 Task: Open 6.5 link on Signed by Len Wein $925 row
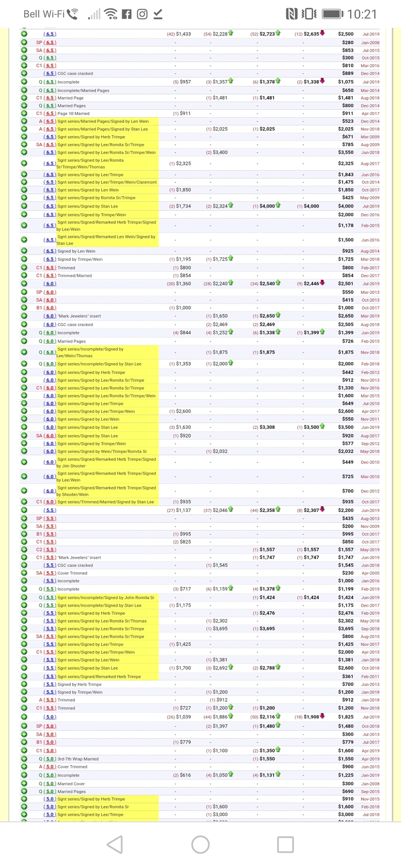[50, 251]
